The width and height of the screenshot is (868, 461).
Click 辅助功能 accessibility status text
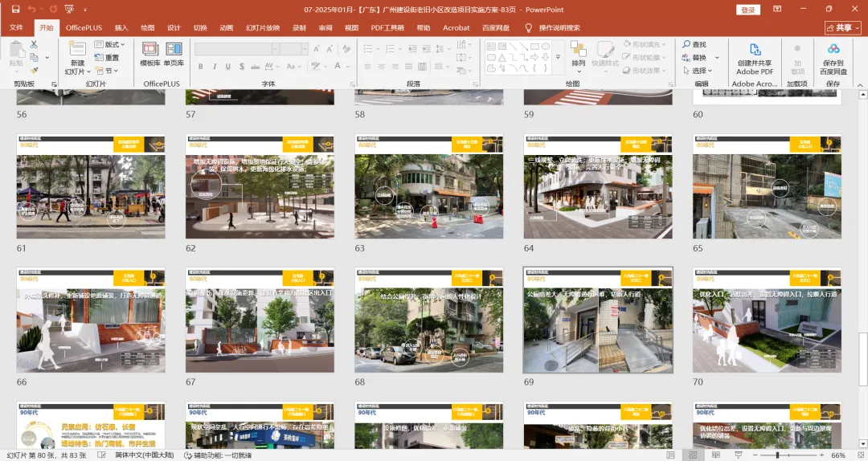218,455
